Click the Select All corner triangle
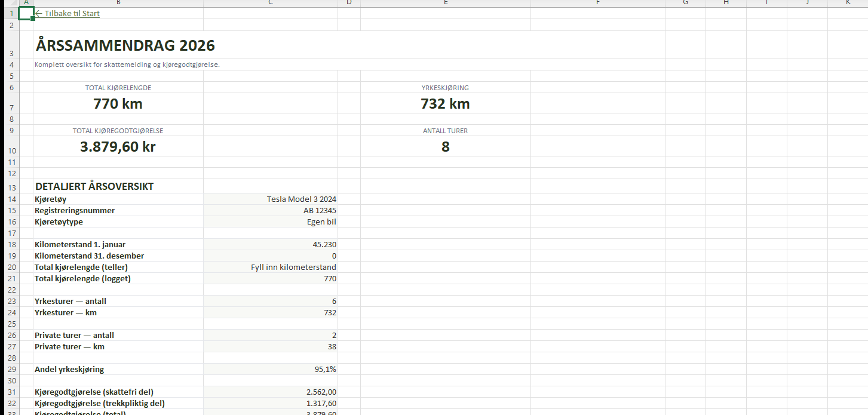 (x=9, y=3)
